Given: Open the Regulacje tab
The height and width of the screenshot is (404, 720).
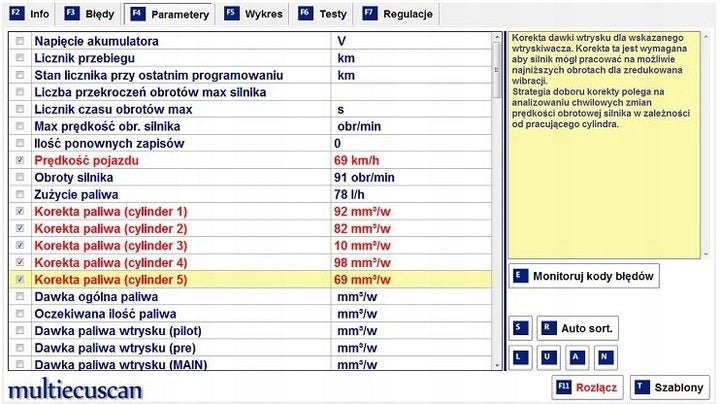Looking at the screenshot, I should coord(398,14).
